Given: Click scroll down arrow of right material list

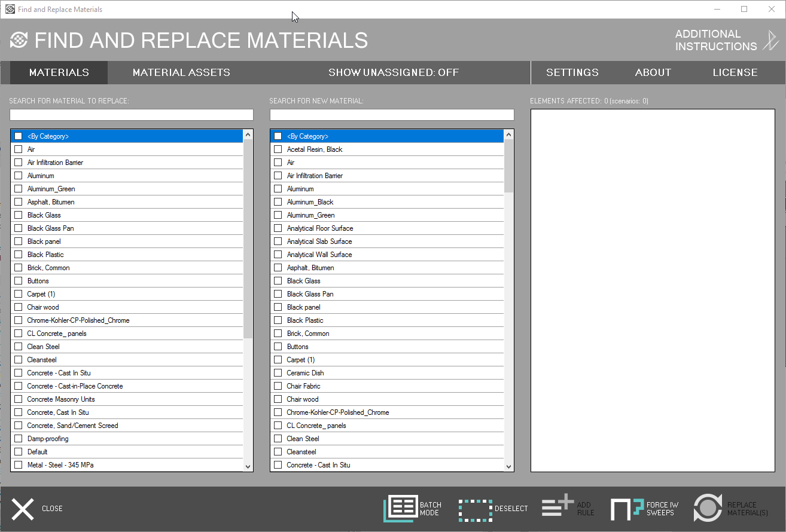Looking at the screenshot, I should pos(508,466).
